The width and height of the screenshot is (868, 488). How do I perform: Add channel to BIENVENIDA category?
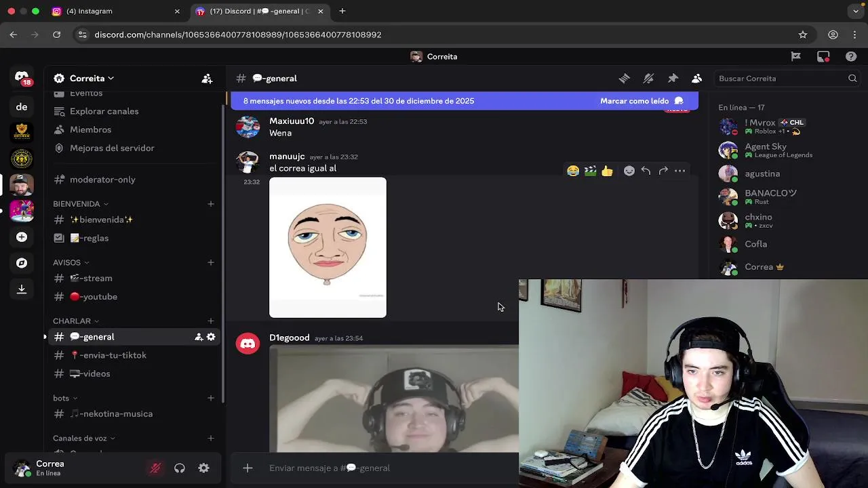(211, 204)
